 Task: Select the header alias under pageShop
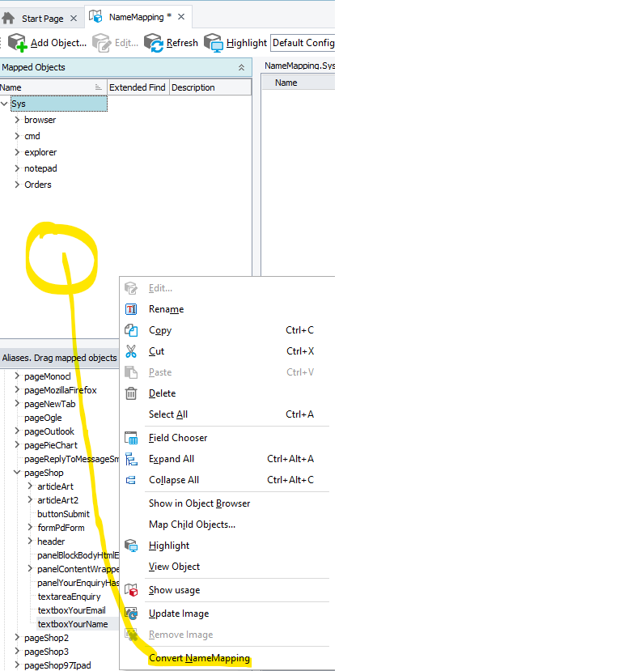pos(51,541)
